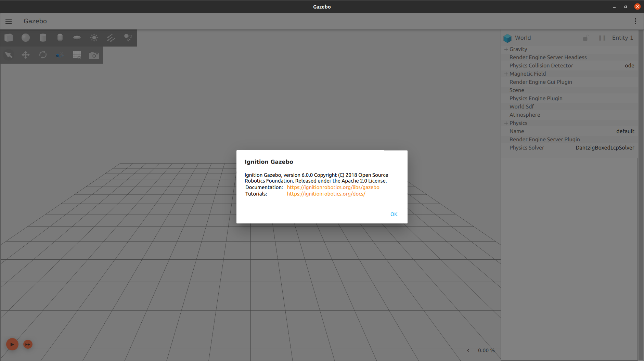
Task: Click the inspector panel vertical scrollbar
Action: pyautogui.click(x=641, y=195)
